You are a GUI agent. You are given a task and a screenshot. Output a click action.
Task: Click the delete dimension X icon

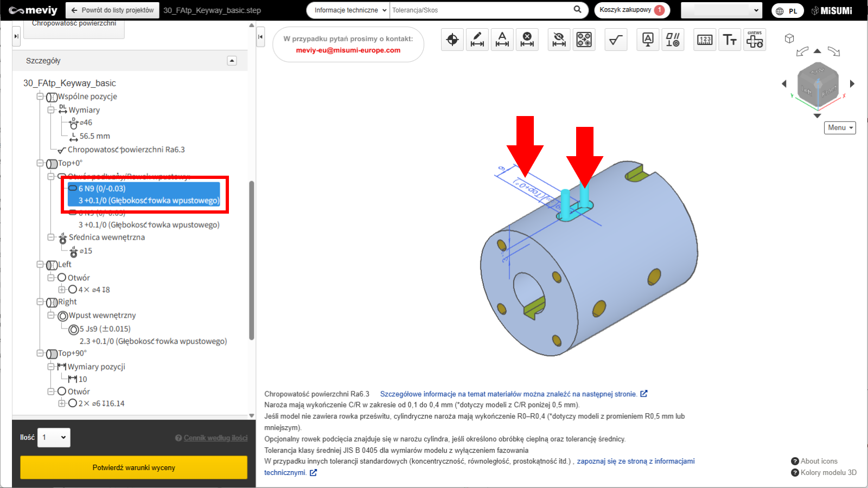click(x=527, y=40)
